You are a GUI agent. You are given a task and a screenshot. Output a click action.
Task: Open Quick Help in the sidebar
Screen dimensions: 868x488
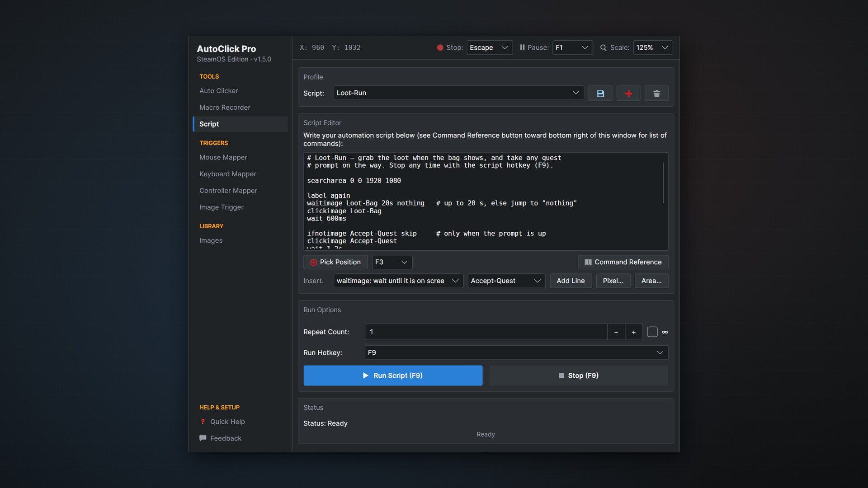(227, 422)
